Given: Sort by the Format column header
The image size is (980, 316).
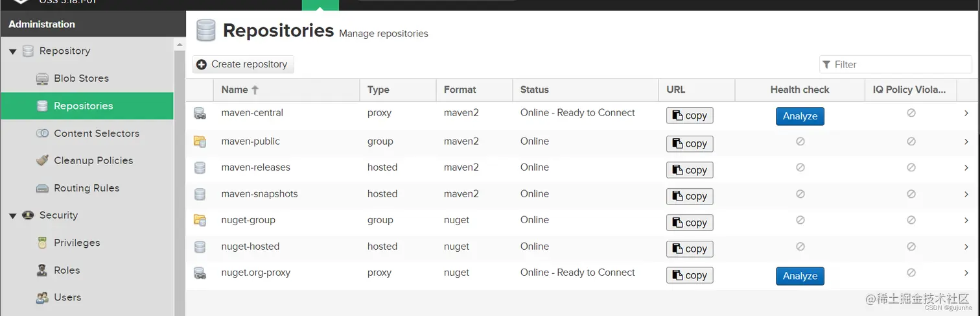Looking at the screenshot, I should pos(474,90).
